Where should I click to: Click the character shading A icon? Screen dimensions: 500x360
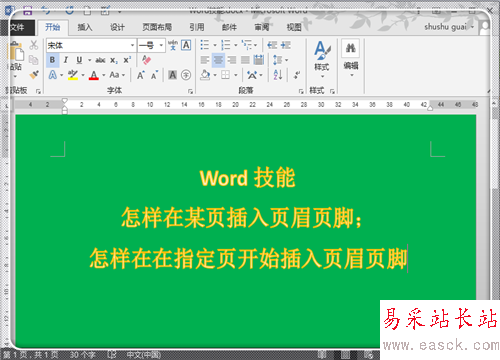coord(172,75)
